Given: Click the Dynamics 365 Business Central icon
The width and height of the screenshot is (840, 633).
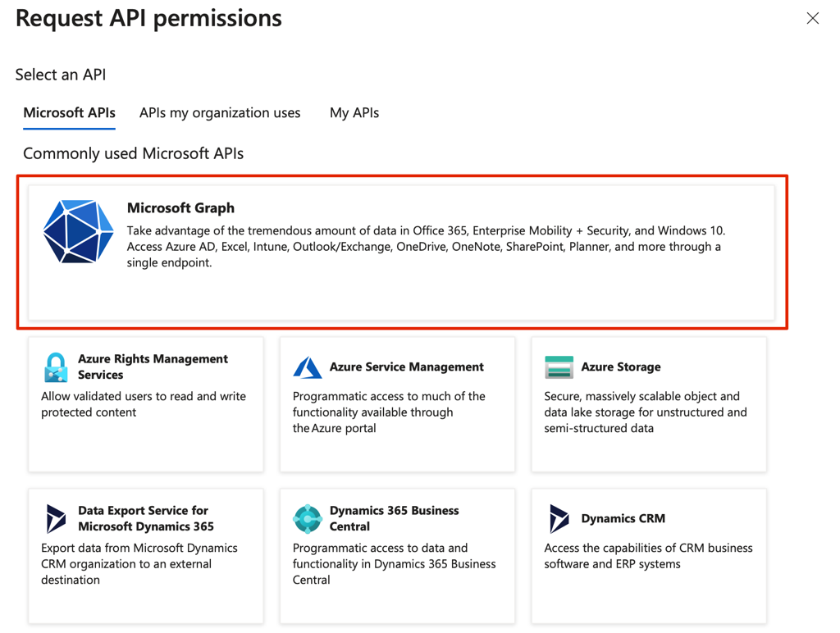Looking at the screenshot, I should click(x=308, y=518).
